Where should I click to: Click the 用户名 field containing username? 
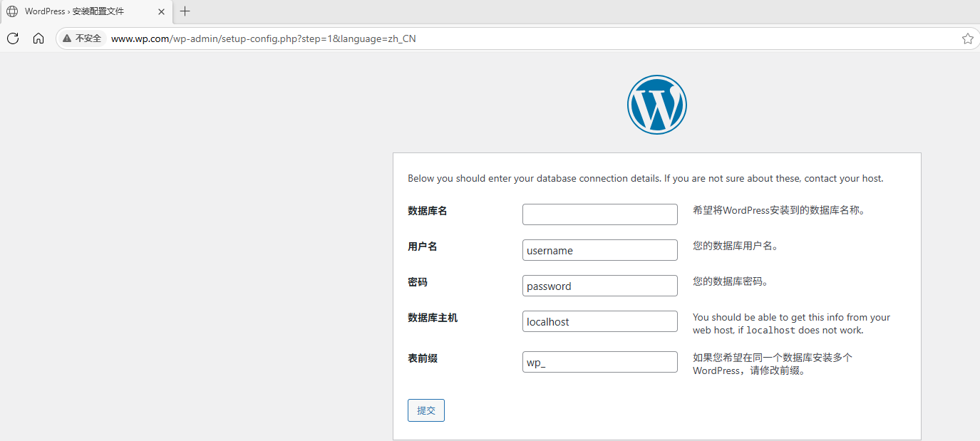[600, 250]
